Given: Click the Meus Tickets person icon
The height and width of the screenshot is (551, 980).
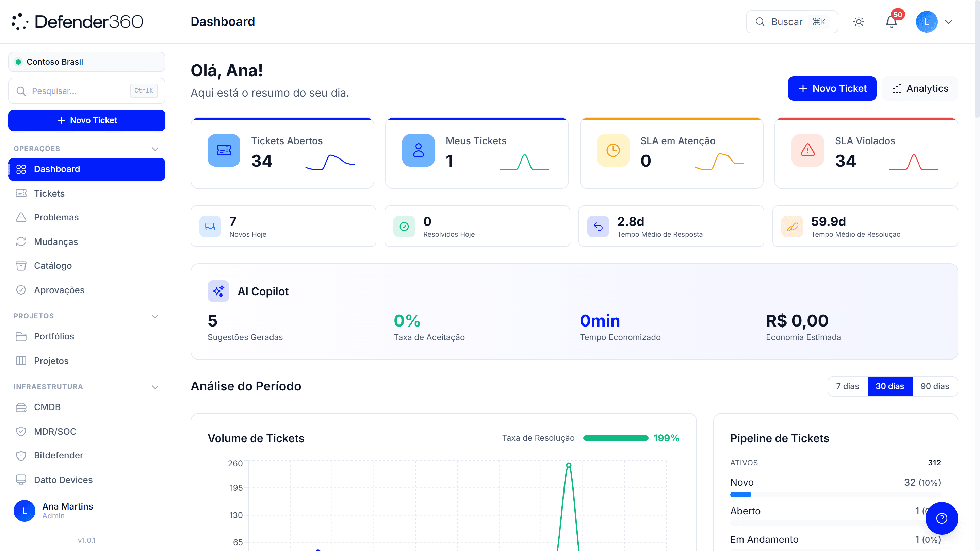Looking at the screenshot, I should tap(419, 150).
